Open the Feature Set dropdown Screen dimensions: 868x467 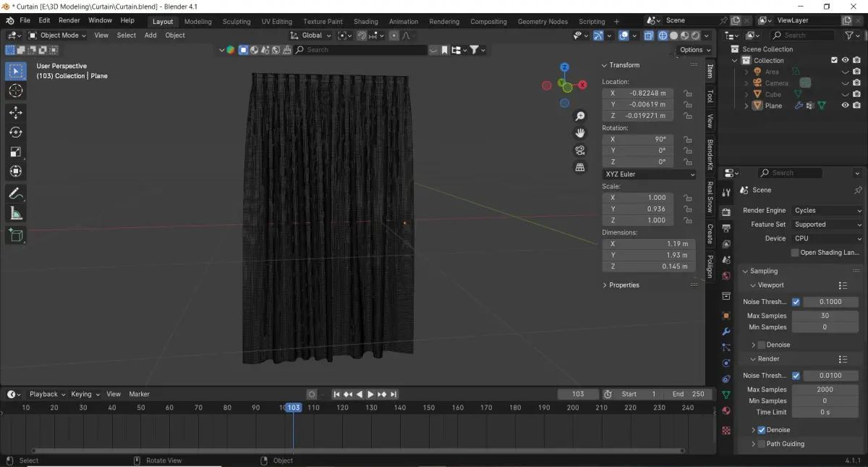(x=827, y=224)
